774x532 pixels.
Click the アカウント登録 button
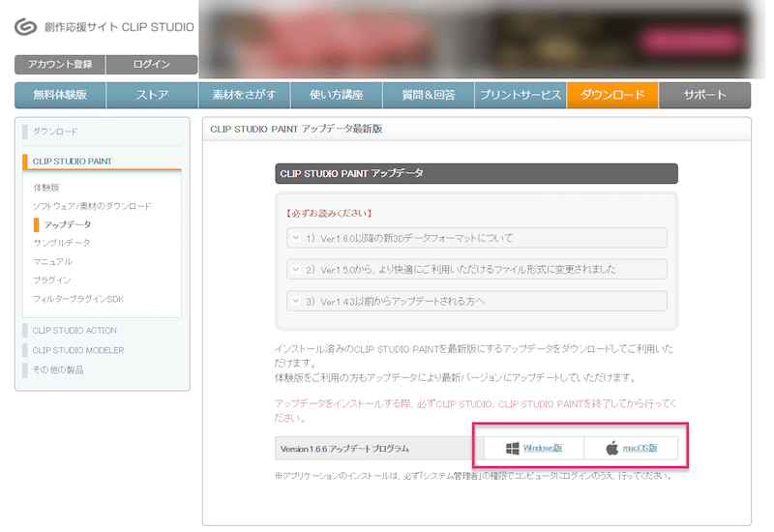[x=60, y=65]
